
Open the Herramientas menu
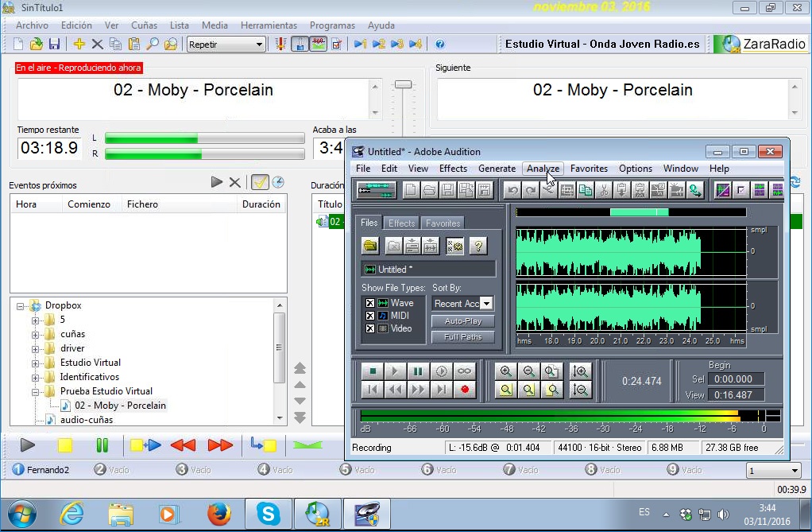[269, 25]
